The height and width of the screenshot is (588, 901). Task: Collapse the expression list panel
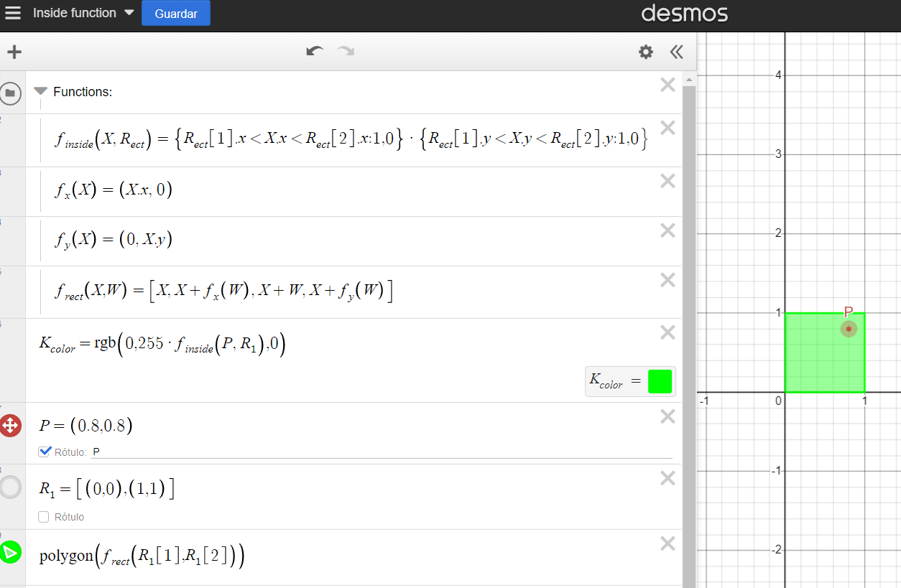[x=676, y=52]
